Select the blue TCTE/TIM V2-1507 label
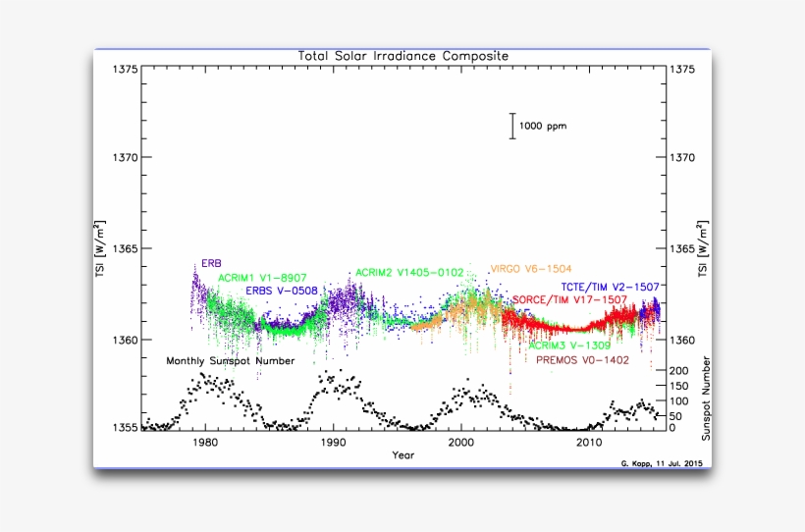The image size is (805, 532). coord(609,287)
